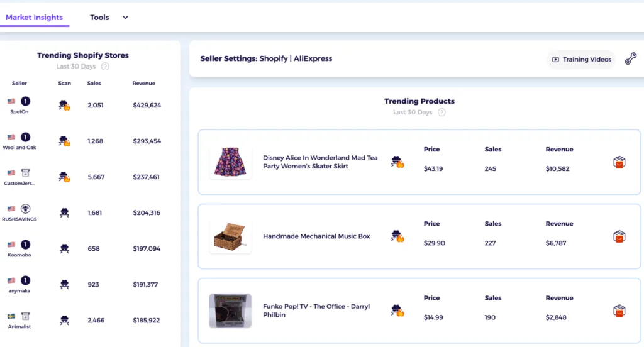This screenshot has width=644, height=347.
Task: Click the Sales column header in stores table
Action: tap(94, 84)
